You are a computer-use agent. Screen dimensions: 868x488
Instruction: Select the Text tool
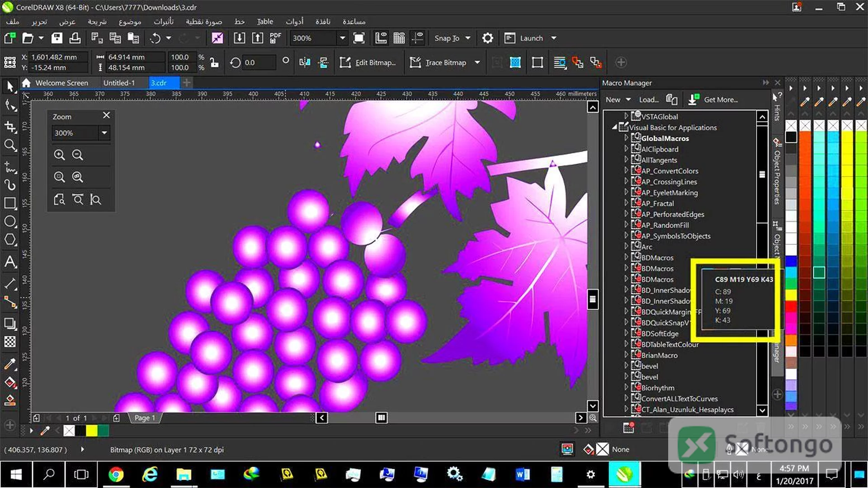(10, 262)
